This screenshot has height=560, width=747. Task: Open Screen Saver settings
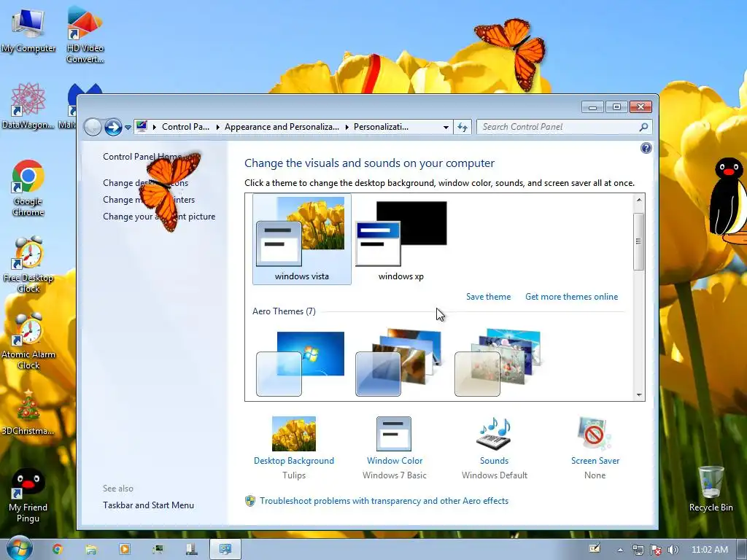pos(595,448)
